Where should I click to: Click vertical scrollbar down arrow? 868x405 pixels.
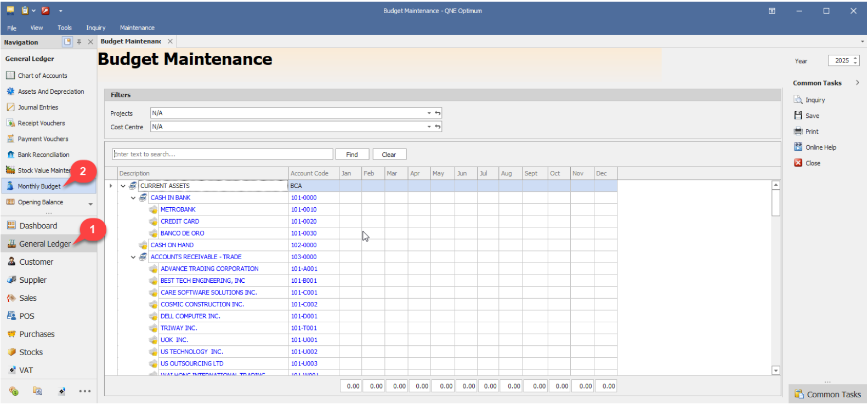tap(775, 371)
